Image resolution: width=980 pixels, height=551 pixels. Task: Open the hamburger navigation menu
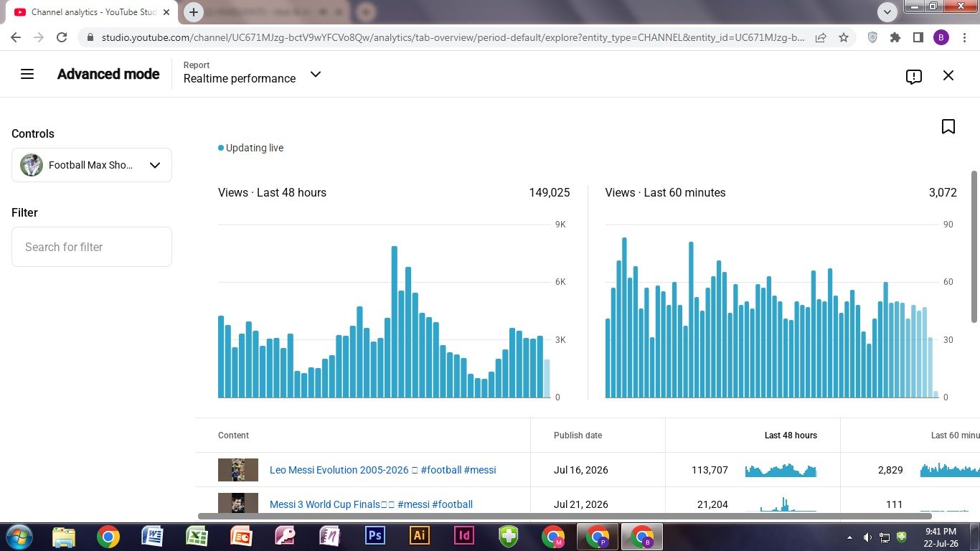27,74
